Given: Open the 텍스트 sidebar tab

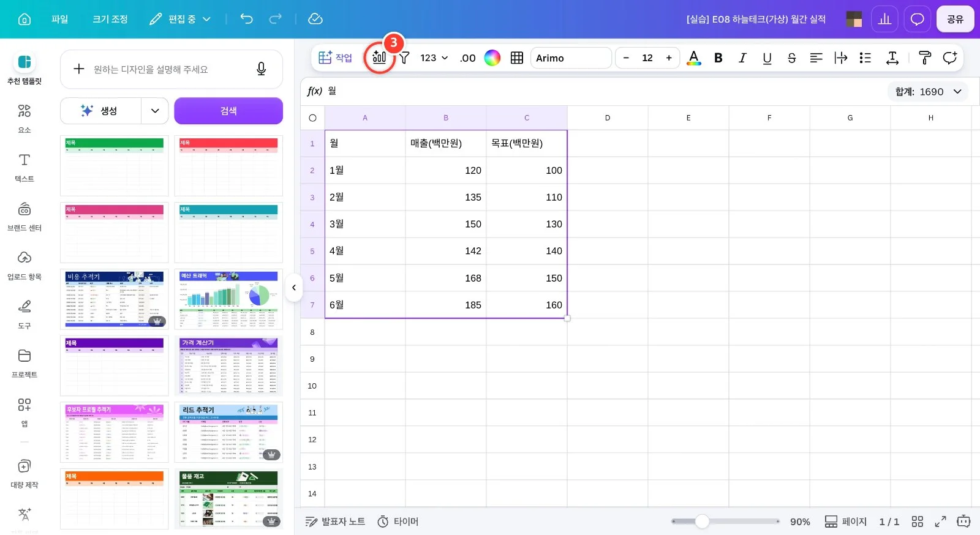Looking at the screenshot, I should 24,167.
